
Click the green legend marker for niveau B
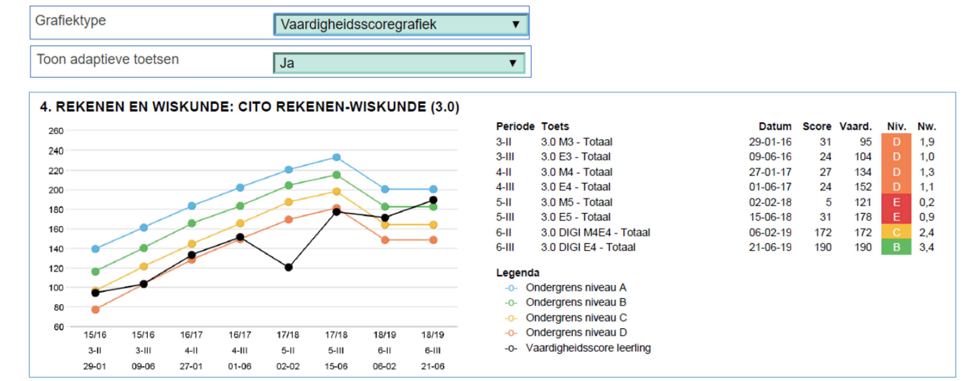click(510, 303)
